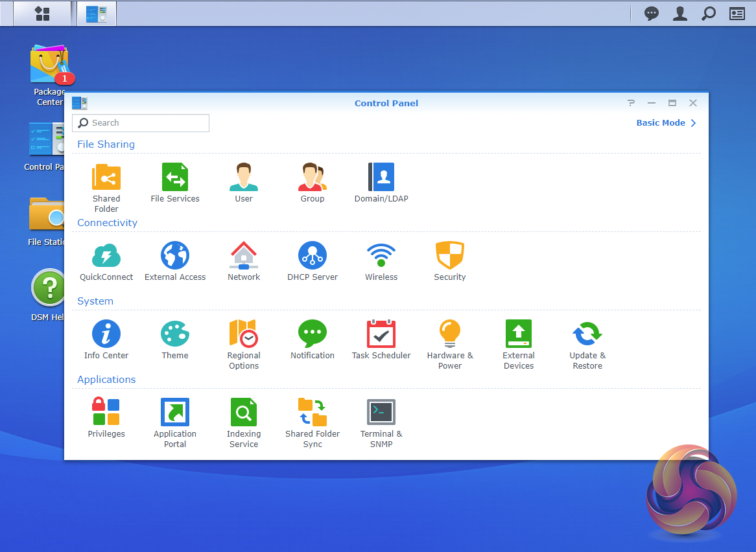Click the System section heading
Image resolution: width=756 pixels, height=552 pixels.
click(x=95, y=301)
